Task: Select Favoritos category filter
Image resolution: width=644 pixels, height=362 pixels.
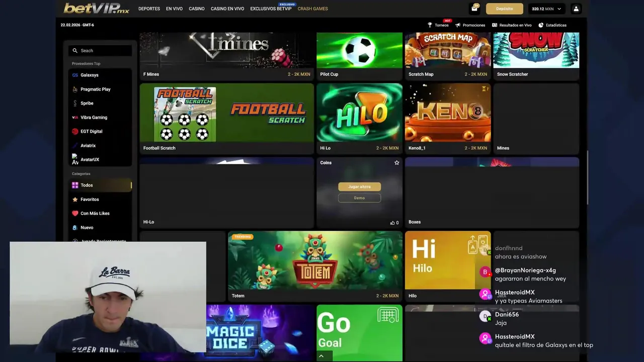Action: tap(100, 199)
